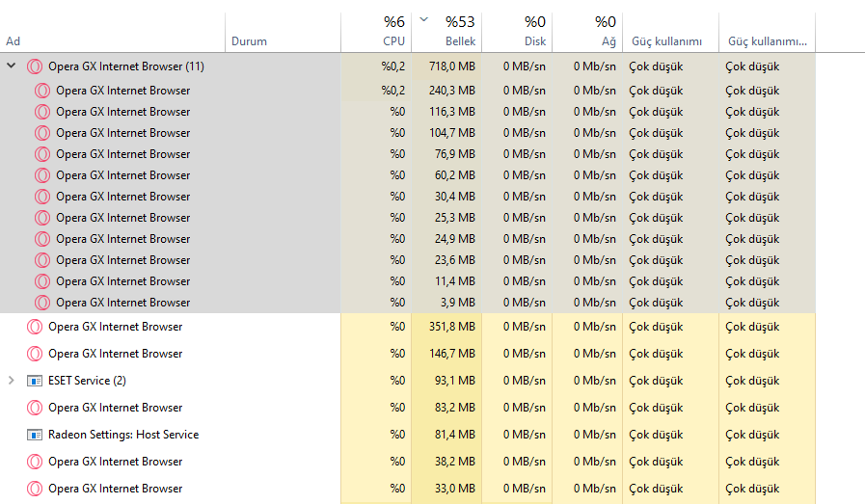Collapse the Opera GX Internet Browser (11) group
The width and height of the screenshot is (865, 504).
click(x=12, y=66)
